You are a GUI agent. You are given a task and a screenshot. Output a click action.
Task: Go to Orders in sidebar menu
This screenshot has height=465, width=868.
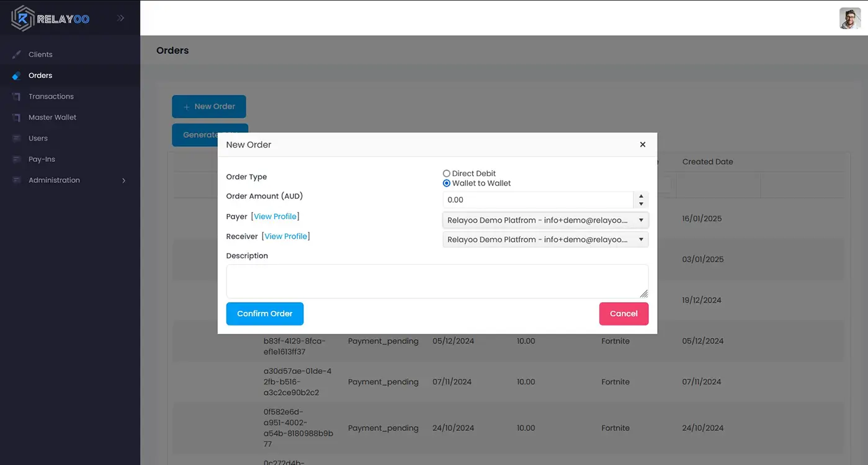40,76
